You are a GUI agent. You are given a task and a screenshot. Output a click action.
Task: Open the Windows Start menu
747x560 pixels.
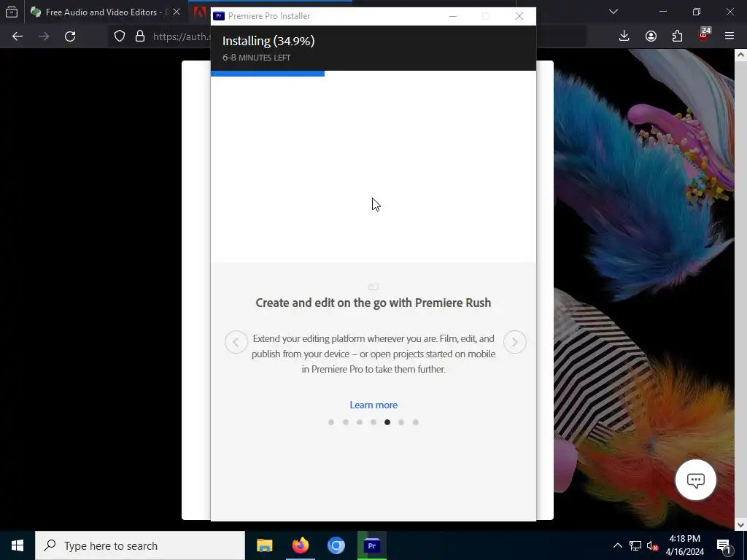click(18, 545)
